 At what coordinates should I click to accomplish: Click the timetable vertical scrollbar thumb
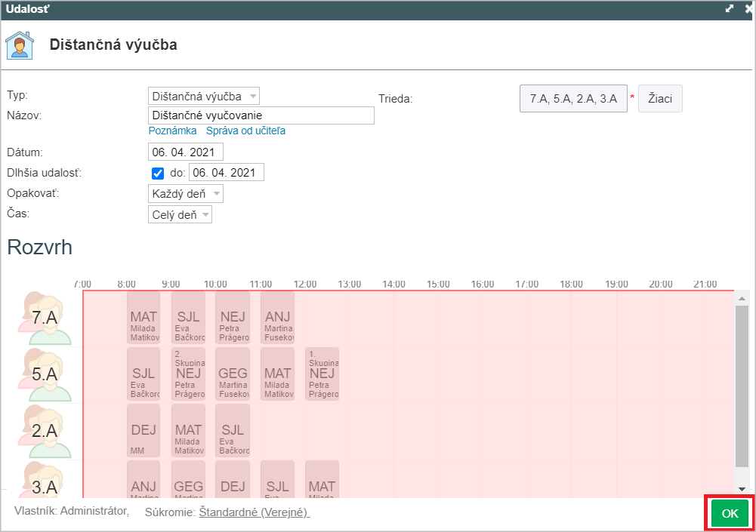[x=742, y=386]
